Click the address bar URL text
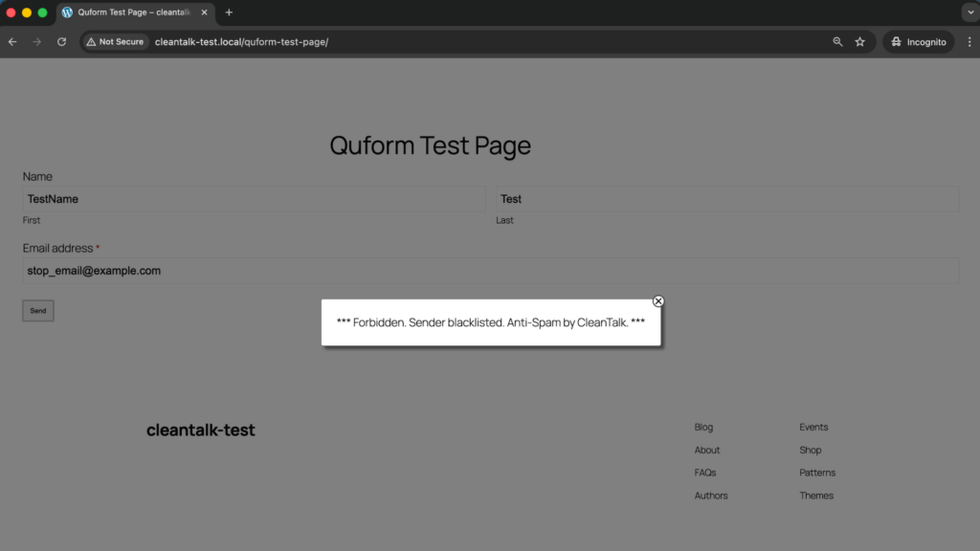The width and height of the screenshot is (980, 551). click(x=241, y=42)
